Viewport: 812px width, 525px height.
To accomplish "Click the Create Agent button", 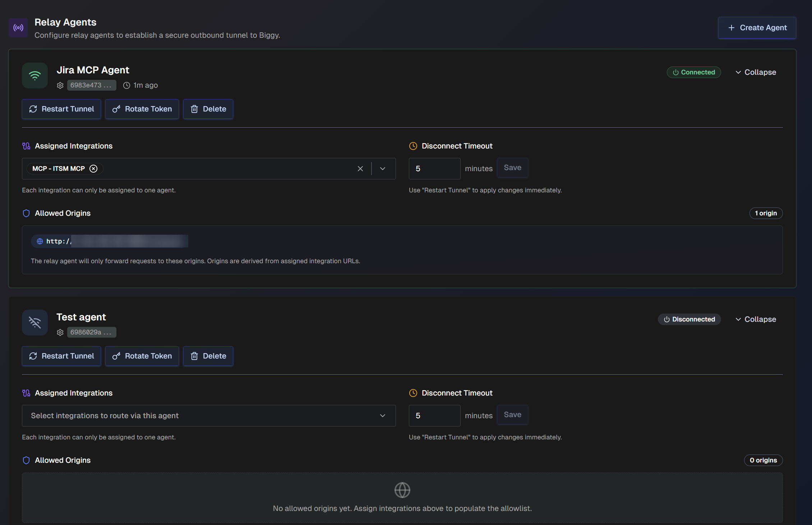I will tap(757, 28).
